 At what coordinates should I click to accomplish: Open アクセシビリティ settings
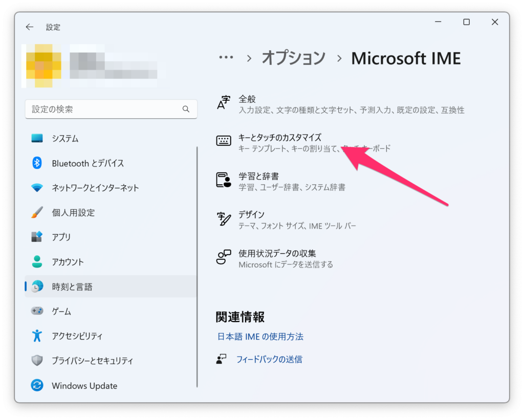pos(111,336)
